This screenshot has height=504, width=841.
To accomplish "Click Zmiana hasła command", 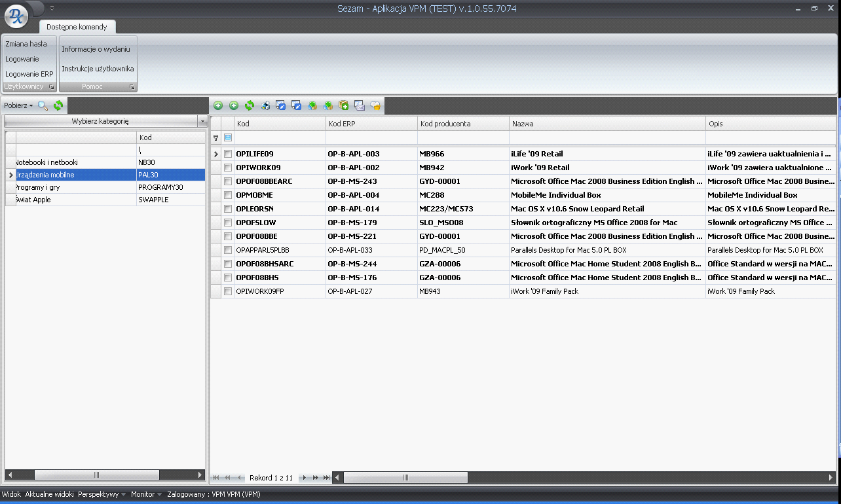I will (x=26, y=44).
